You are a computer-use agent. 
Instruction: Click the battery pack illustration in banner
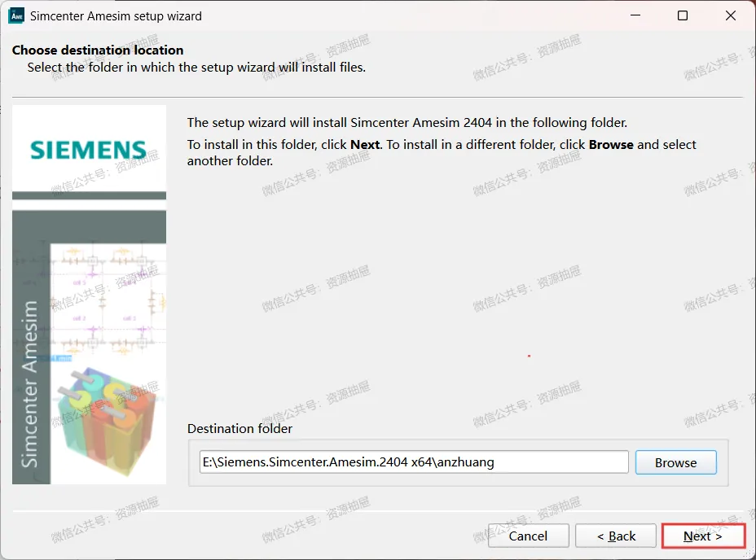pos(106,420)
